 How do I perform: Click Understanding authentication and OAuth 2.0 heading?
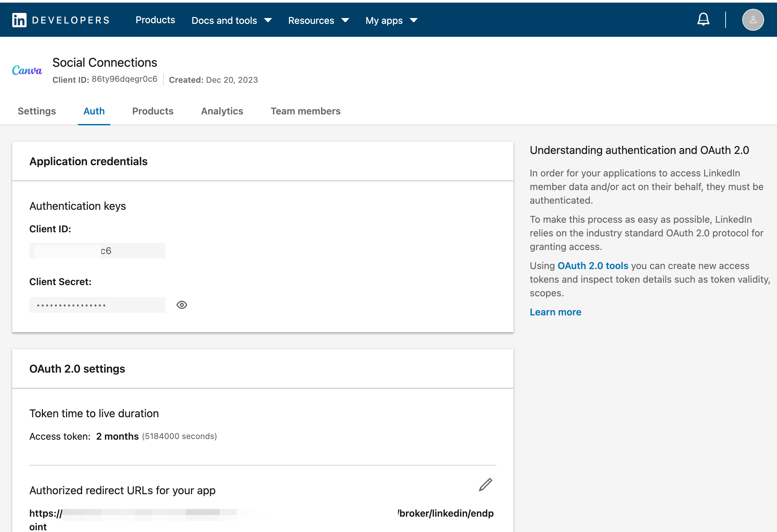pyautogui.click(x=639, y=150)
